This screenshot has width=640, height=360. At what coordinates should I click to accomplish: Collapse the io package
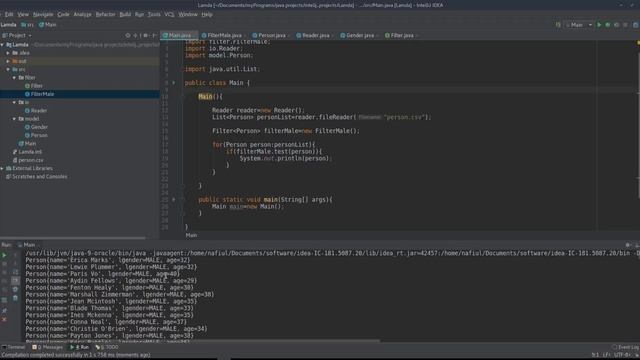pos(14,102)
